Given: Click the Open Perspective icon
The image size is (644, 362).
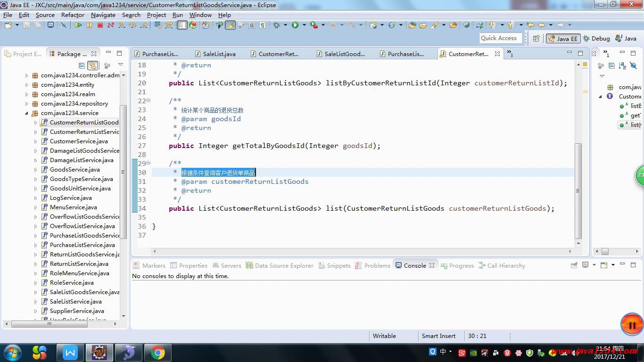Looking at the screenshot, I should (536, 39).
